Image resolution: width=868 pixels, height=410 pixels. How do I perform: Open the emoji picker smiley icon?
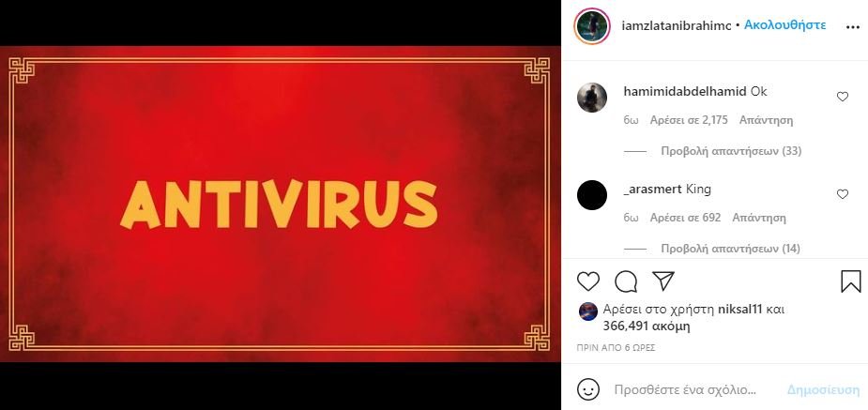[x=588, y=389]
